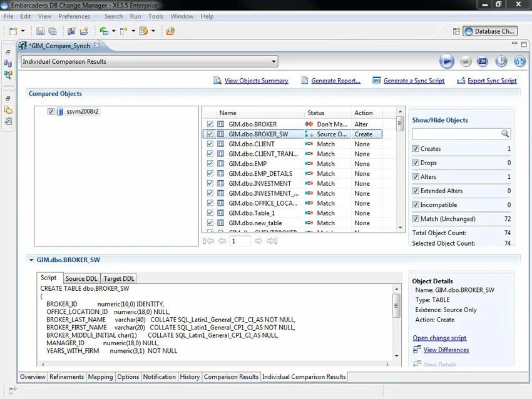
Task: Click Export Sync Script link
Action: tap(492, 81)
